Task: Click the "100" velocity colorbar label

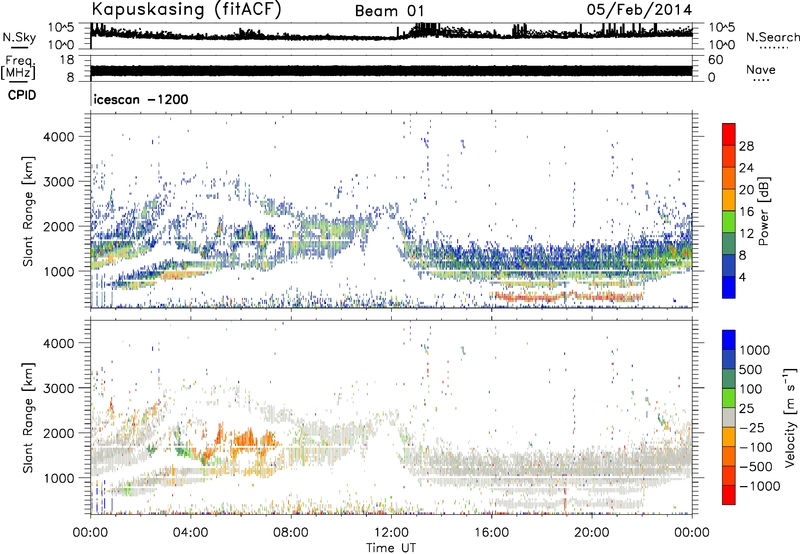Action: [753, 389]
